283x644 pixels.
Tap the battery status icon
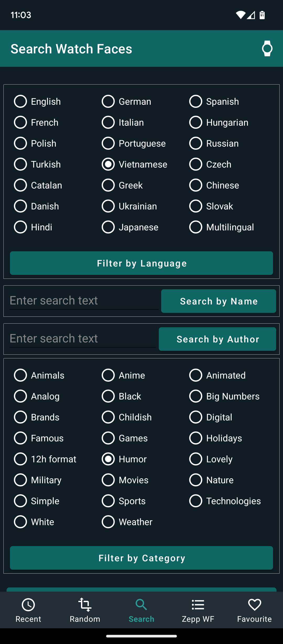tap(262, 15)
